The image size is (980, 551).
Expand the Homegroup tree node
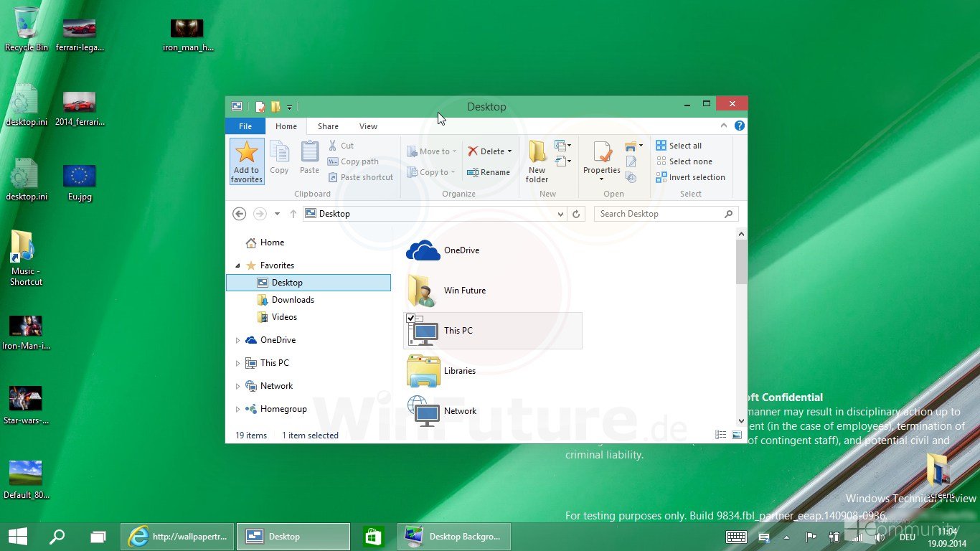pos(238,409)
